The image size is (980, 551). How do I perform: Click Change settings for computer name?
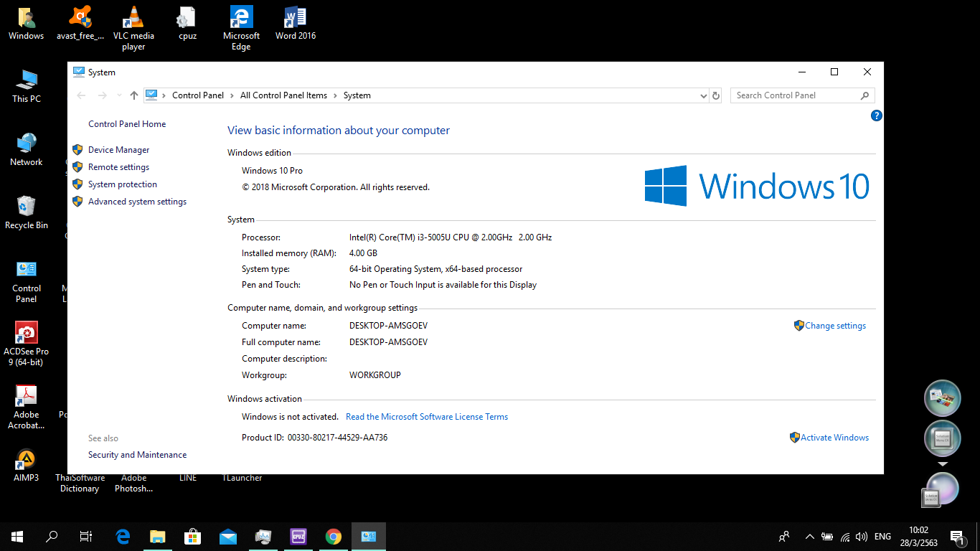pyautogui.click(x=835, y=326)
